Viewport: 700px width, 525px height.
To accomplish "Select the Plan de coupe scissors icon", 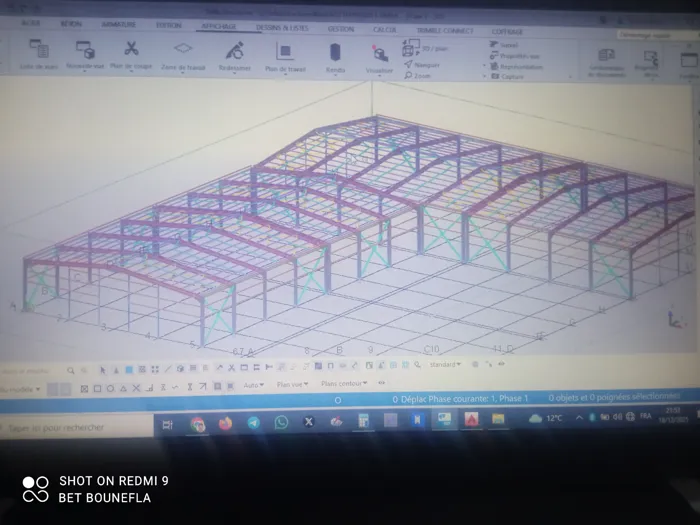I will point(131,49).
